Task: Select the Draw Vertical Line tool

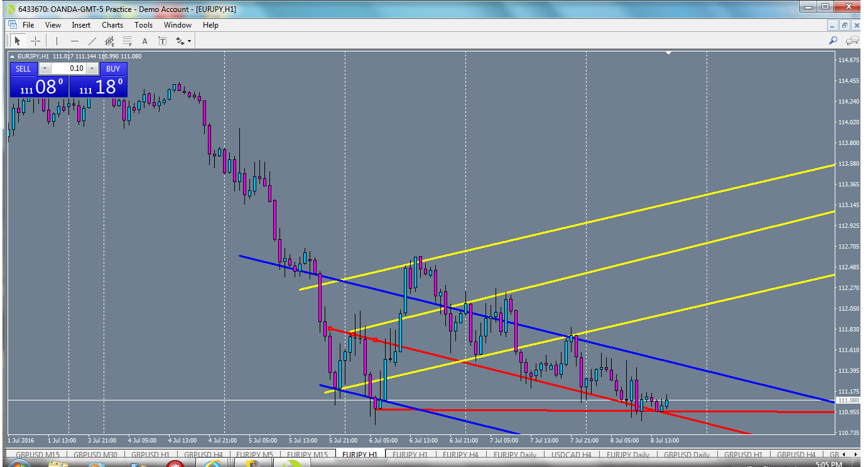Action: (57, 40)
